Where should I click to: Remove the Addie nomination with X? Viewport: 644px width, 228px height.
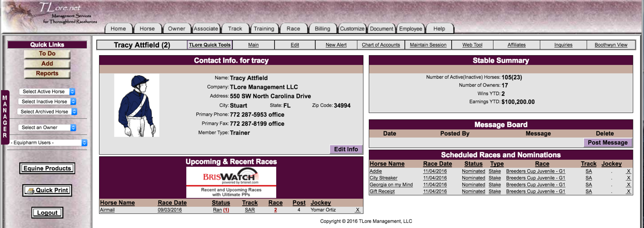pos(628,171)
